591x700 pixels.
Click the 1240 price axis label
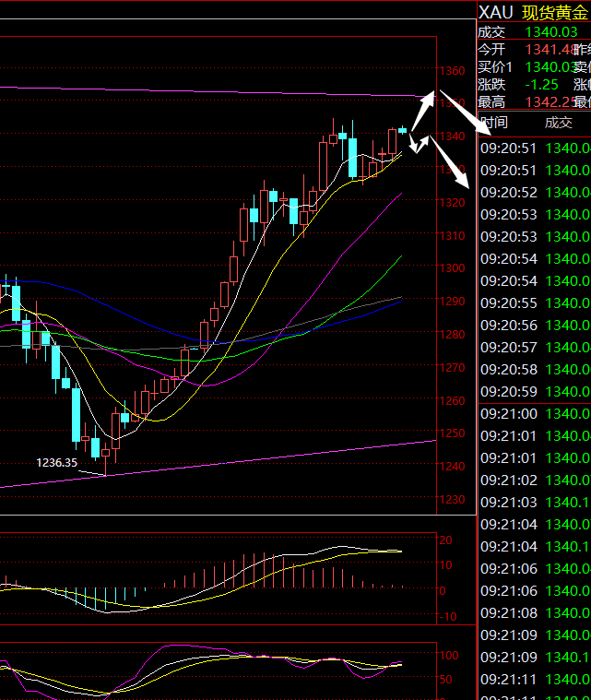(x=453, y=467)
